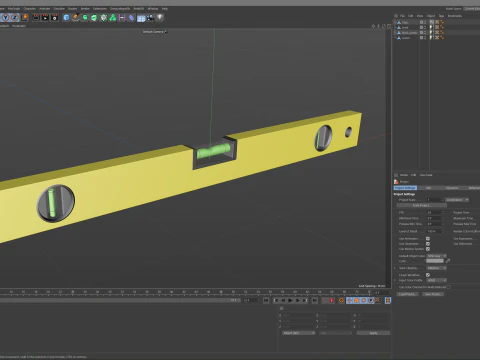
Task: Select the Spline Pen tool icon
Action: tap(76, 17)
